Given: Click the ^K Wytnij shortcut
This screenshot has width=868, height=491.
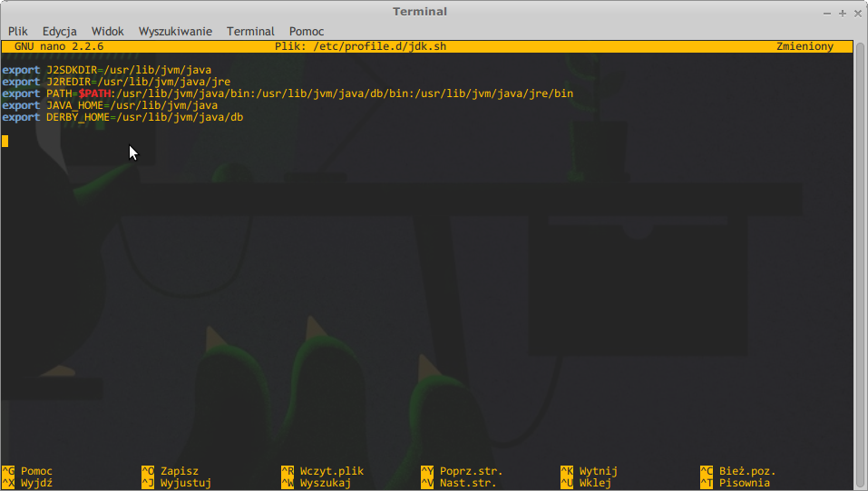Looking at the screenshot, I should (589, 471).
